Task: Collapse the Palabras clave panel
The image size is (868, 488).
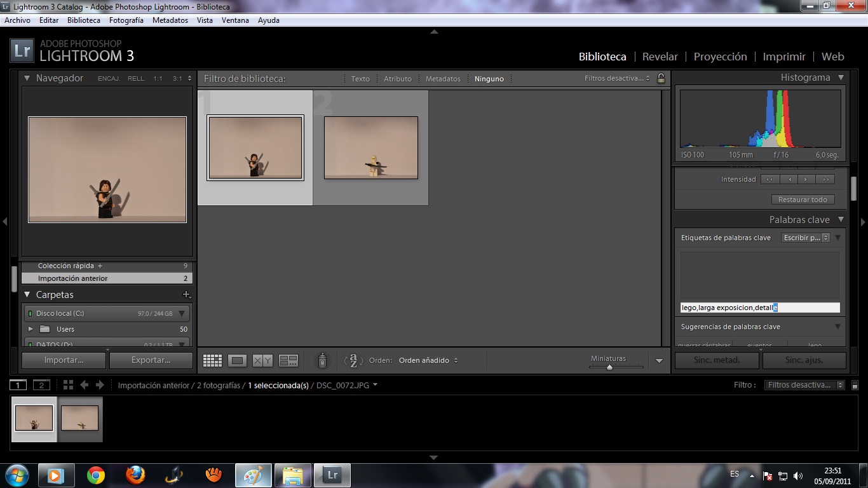Action: point(841,220)
